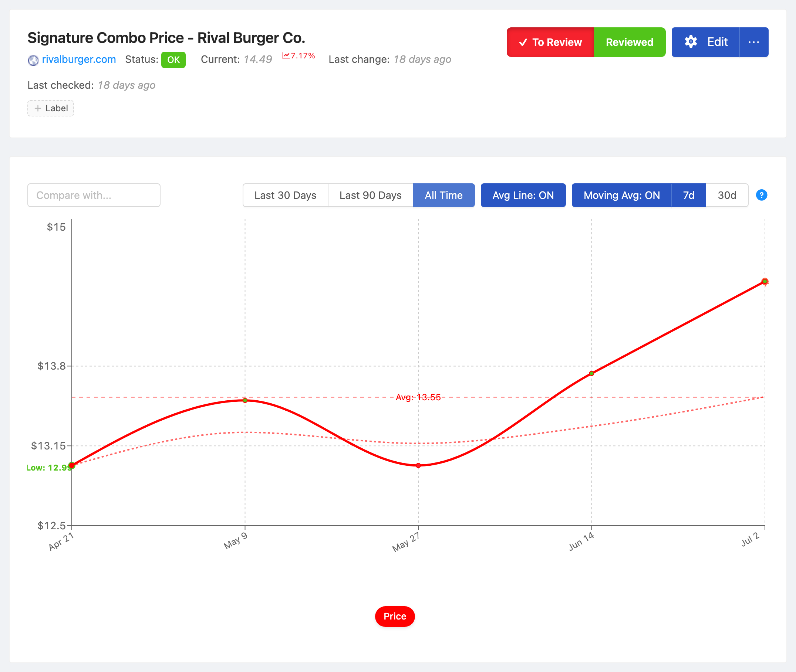Add a label with the plus Label button
Screen dimensions: 796x672
tap(51, 108)
